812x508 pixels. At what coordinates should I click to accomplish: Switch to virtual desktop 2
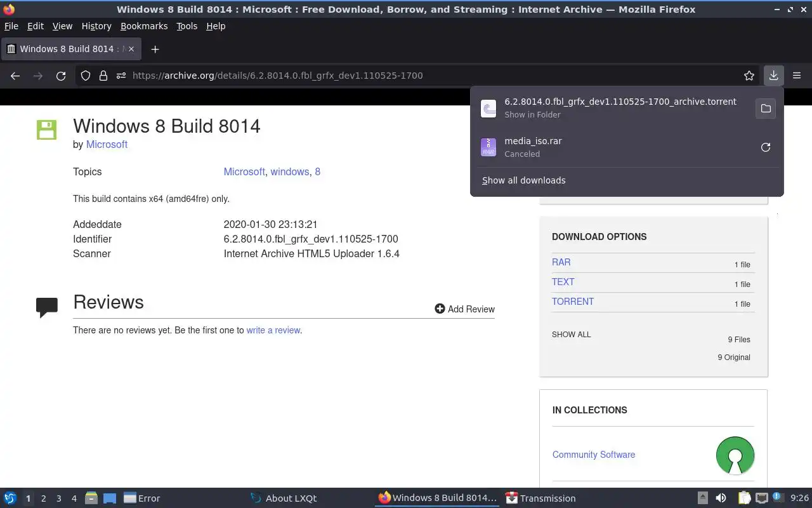coord(43,498)
